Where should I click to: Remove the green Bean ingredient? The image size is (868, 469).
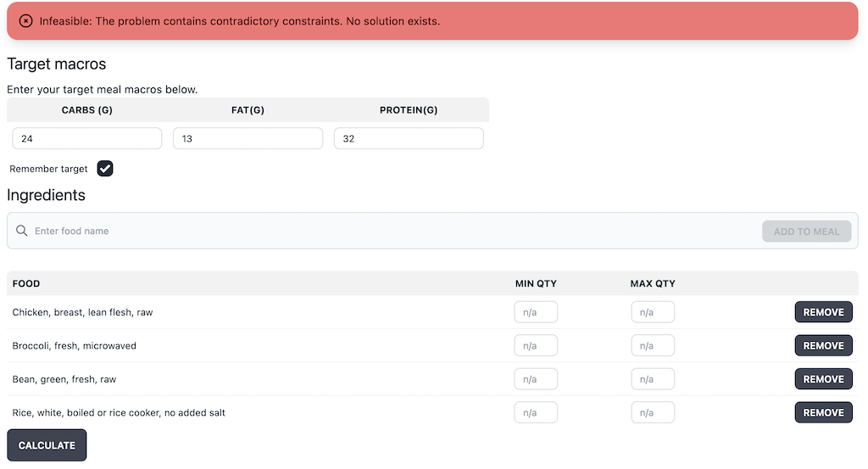(822, 379)
